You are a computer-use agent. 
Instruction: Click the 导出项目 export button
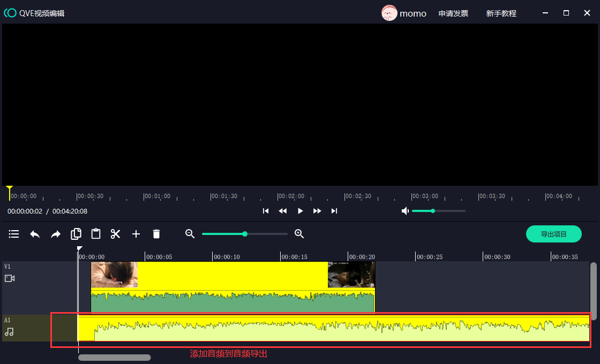click(553, 234)
